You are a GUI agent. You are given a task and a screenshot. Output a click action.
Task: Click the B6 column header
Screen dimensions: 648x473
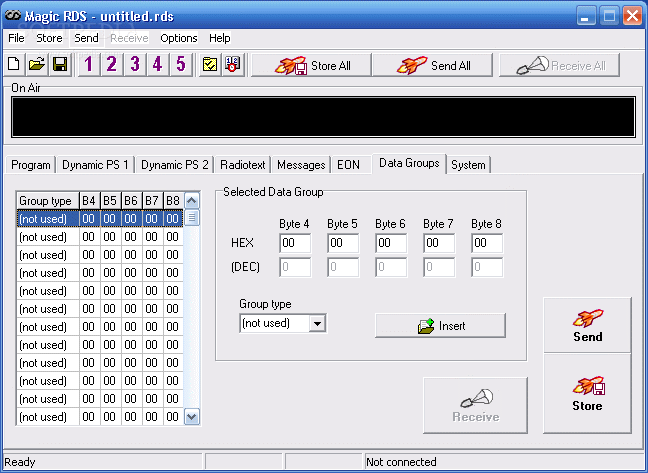click(x=131, y=201)
